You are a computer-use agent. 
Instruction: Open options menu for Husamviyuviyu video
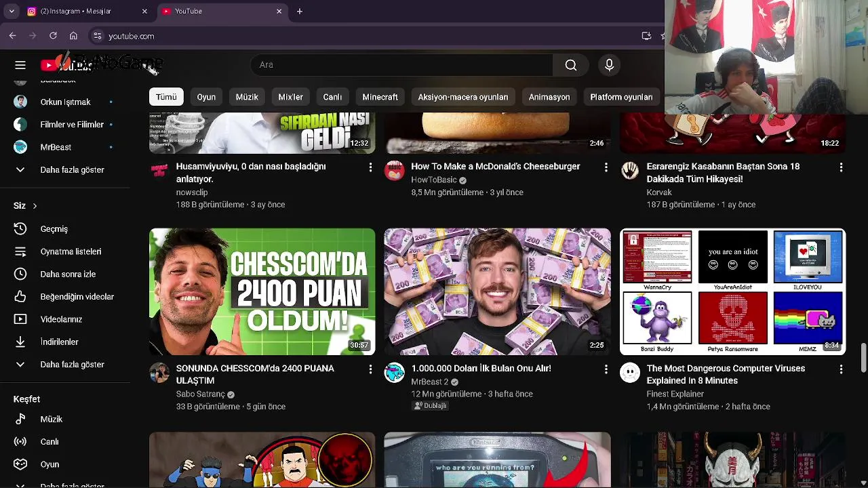(x=370, y=167)
